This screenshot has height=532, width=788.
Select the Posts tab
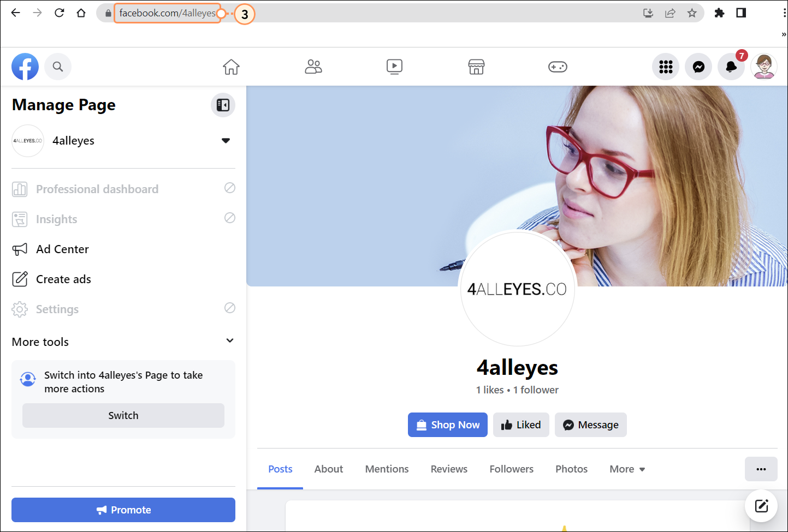coord(280,469)
